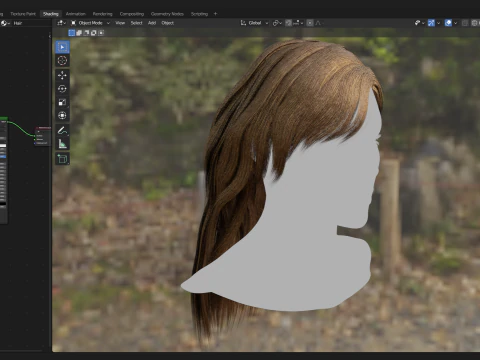This screenshot has width=480, height=360.
Task: Choose the Rotate tool
Action: [62, 89]
